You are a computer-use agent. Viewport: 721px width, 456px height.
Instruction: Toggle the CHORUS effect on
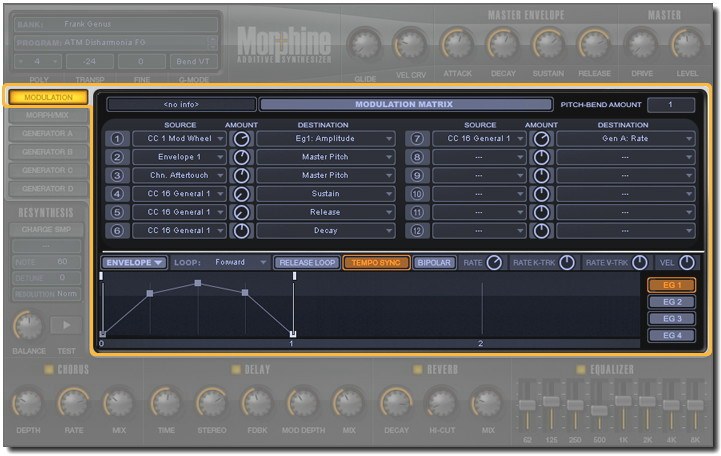48,369
